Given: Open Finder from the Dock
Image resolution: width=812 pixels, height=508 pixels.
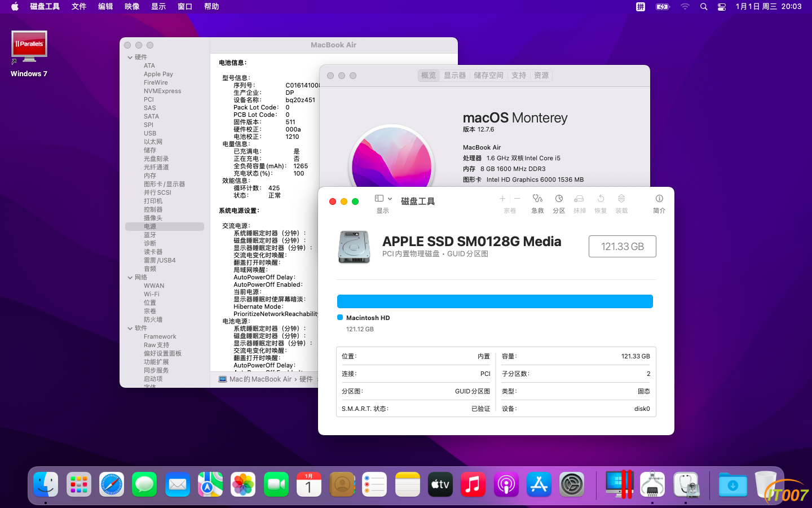Looking at the screenshot, I should click(46, 484).
